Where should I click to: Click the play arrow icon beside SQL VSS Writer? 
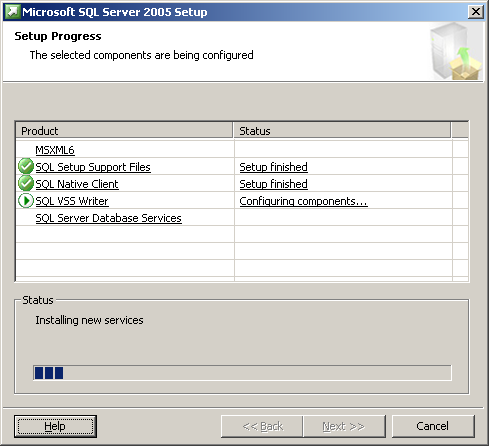26,201
